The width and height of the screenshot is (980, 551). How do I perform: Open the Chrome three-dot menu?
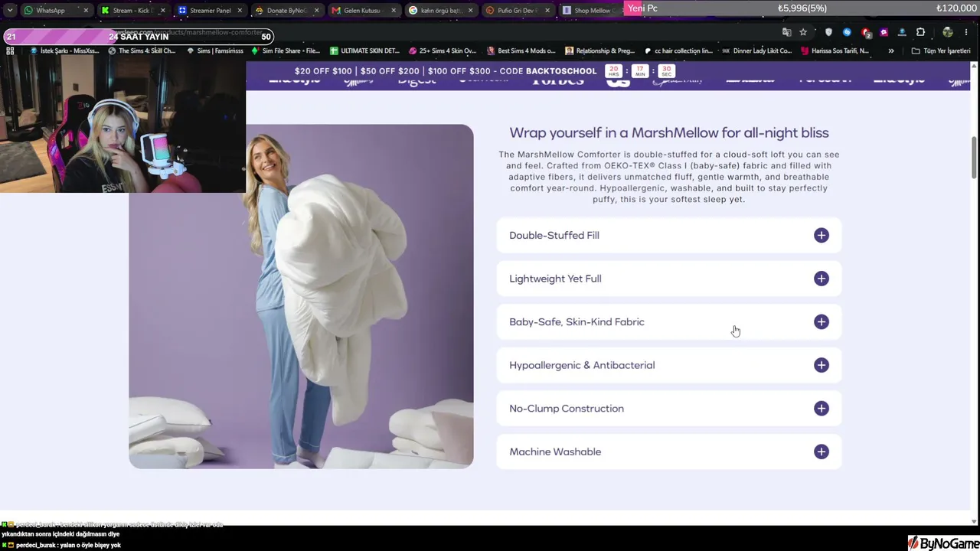[966, 32]
